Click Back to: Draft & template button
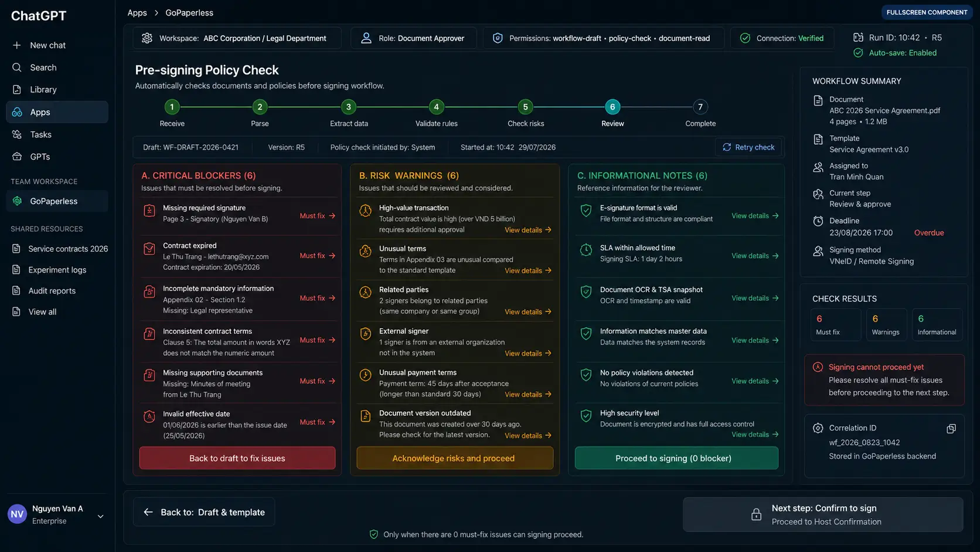980x552 pixels. pos(204,512)
